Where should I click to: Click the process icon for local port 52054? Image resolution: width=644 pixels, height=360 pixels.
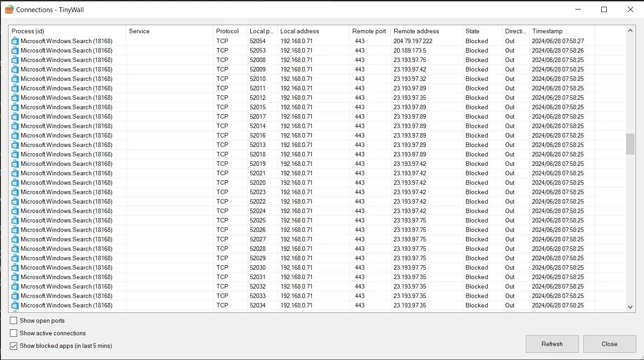click(15, 41)
